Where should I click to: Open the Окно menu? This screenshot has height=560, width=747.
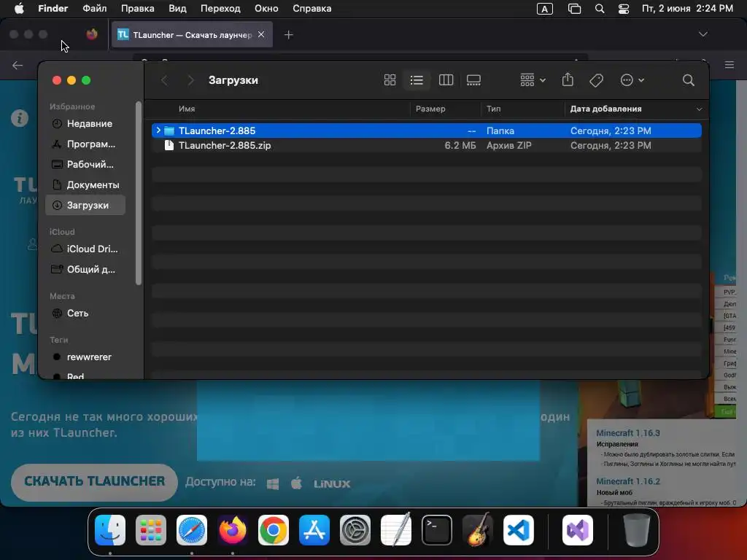pyautogui.click(x=266, y=9)
